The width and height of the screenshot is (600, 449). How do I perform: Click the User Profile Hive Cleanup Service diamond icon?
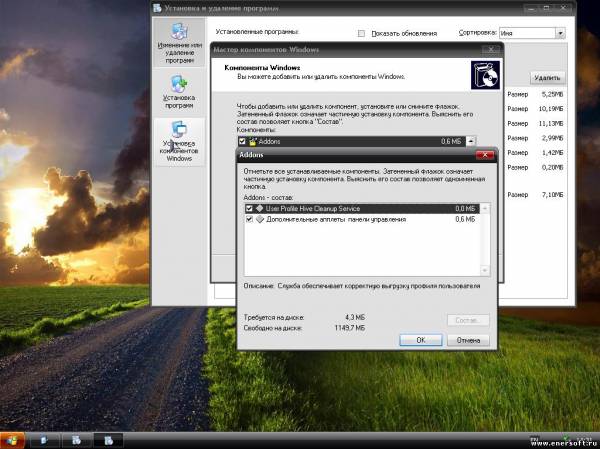[260, 209]
